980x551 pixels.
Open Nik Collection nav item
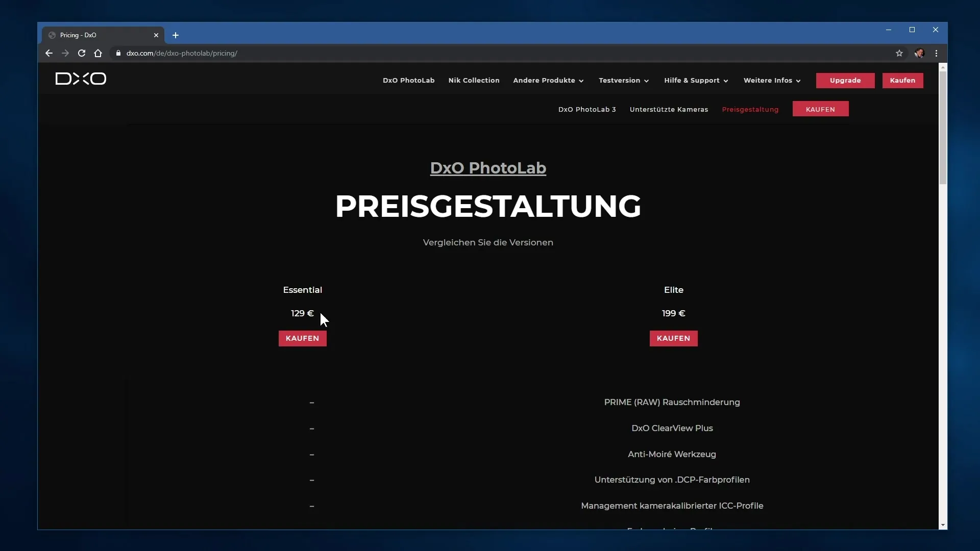click(x=474, y=81)
